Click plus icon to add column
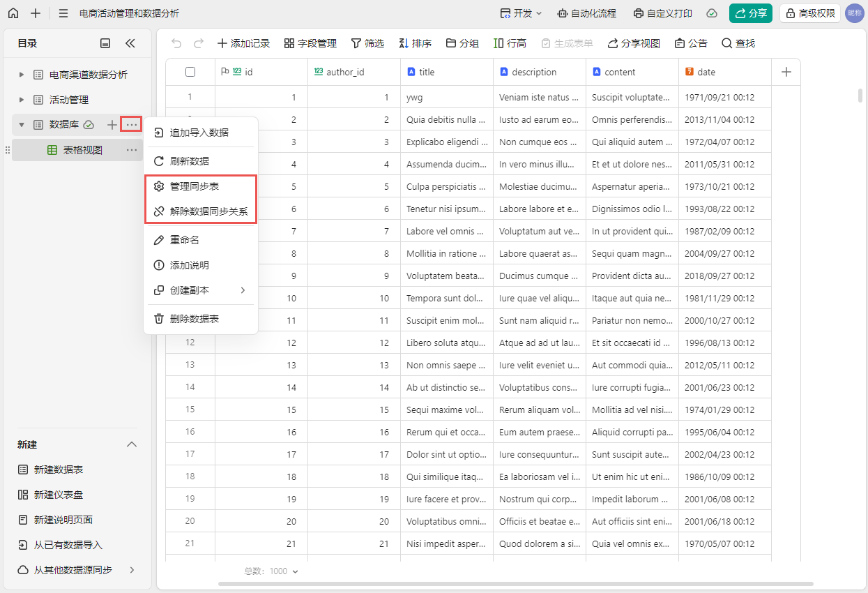This screenshot has width=868, height=593. pyautogui.click(x=786, y=72)
